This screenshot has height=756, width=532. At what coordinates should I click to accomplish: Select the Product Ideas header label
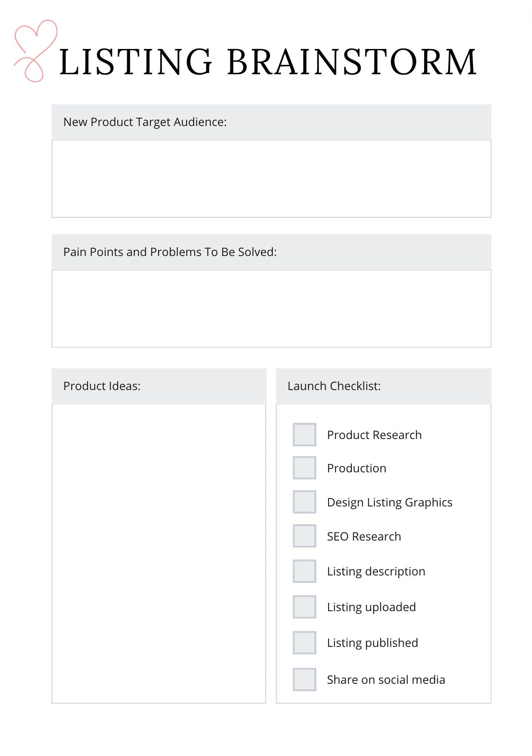pyautogui.click(x=102, y=386)
